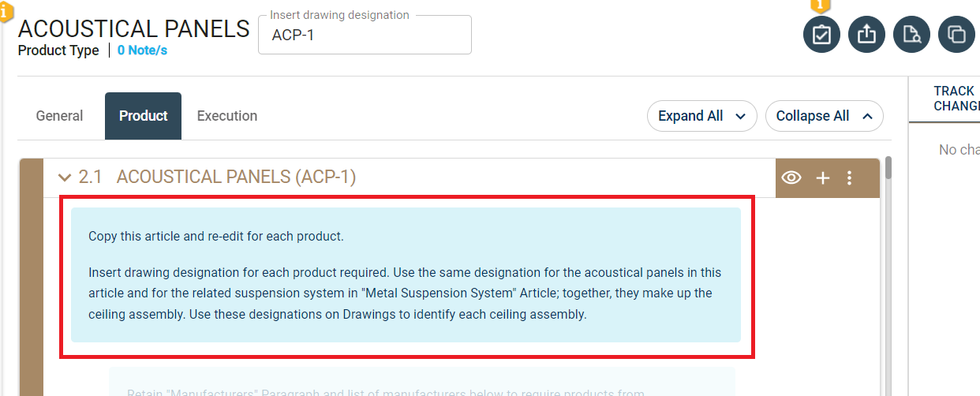Click the Expand All dropdown

click(701, 116)
